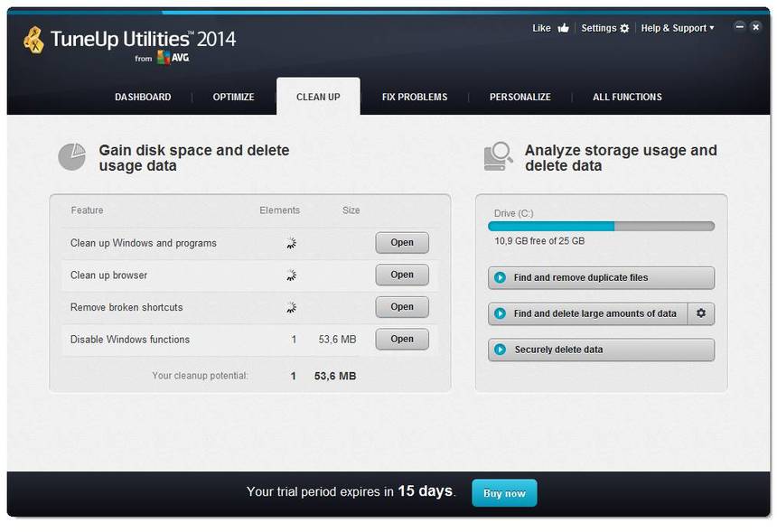Click the Size column header

coord(351,210)
